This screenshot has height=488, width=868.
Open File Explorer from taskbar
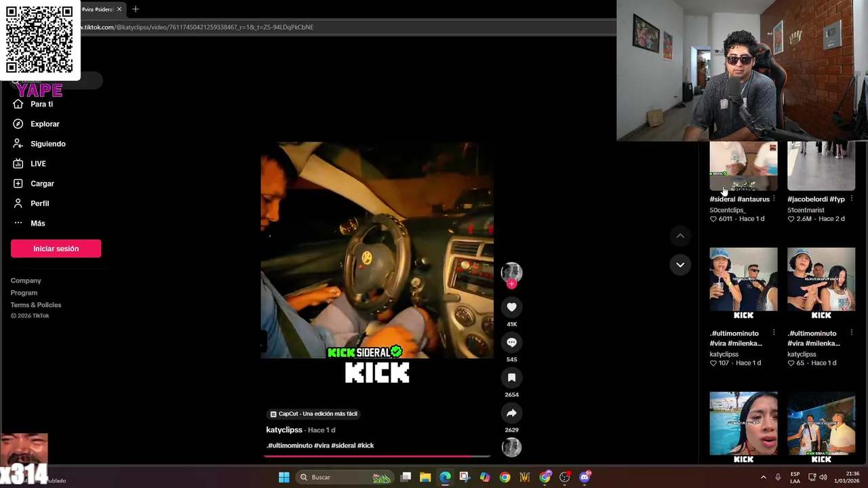tap(425, 477)
